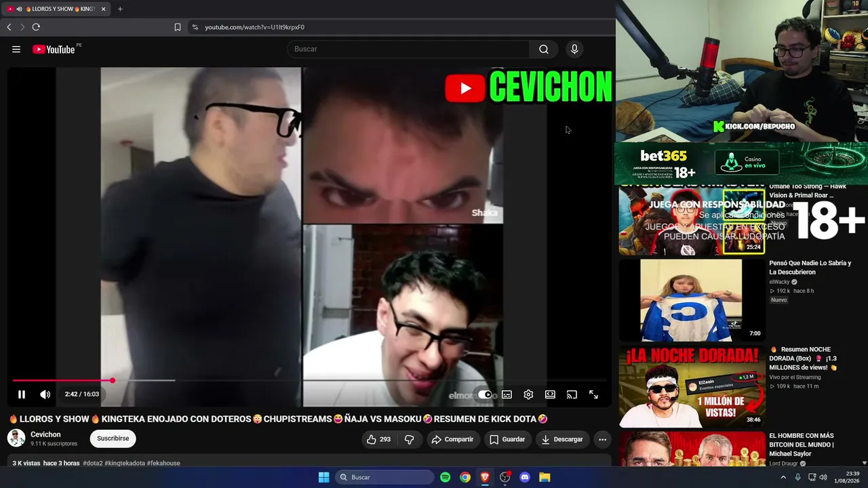Open the system volume tray icon
868x488 pixels.
tap(823, 477)
